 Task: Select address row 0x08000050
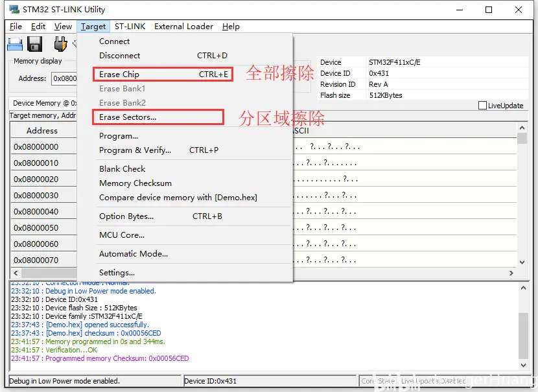[x=36, y=227]
